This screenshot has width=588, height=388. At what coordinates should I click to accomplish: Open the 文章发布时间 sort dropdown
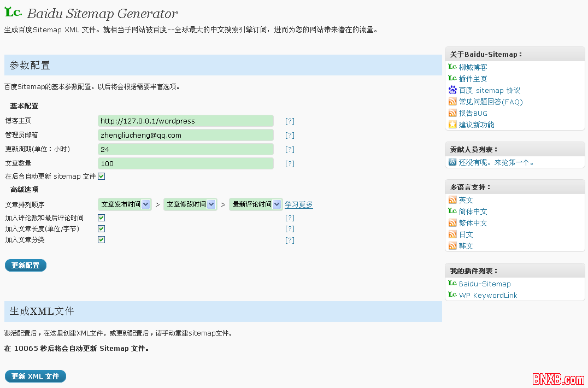[x=125, y=204]
